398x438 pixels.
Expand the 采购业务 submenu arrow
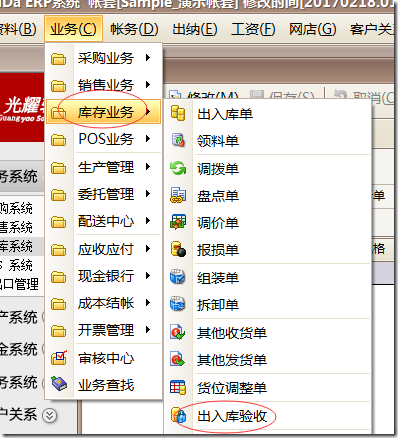[148, 58]
